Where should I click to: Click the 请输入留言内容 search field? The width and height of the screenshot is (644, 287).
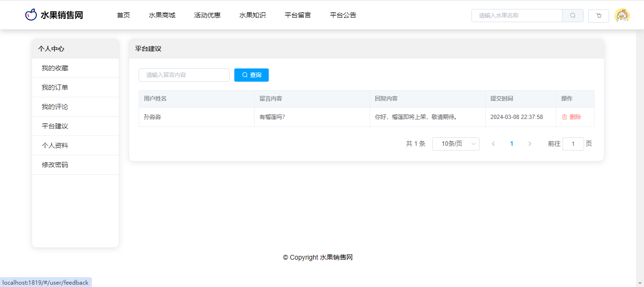pyautogui.click(x=184, y=75)
